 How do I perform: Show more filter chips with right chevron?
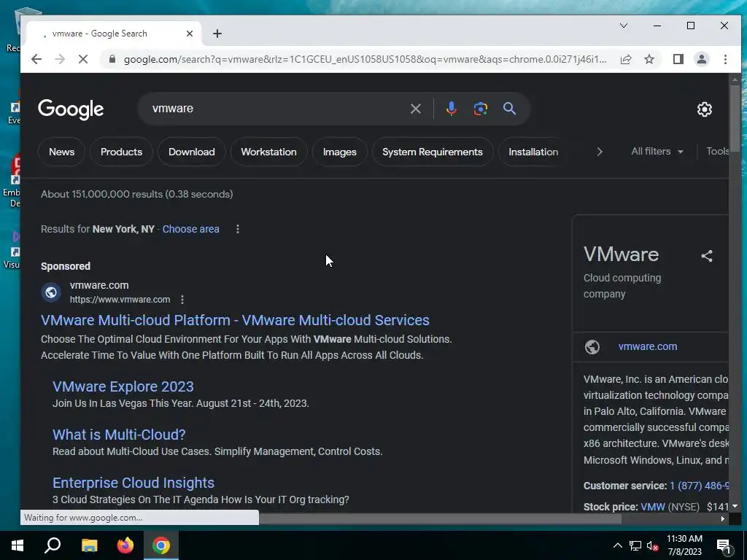coord(600,152)
